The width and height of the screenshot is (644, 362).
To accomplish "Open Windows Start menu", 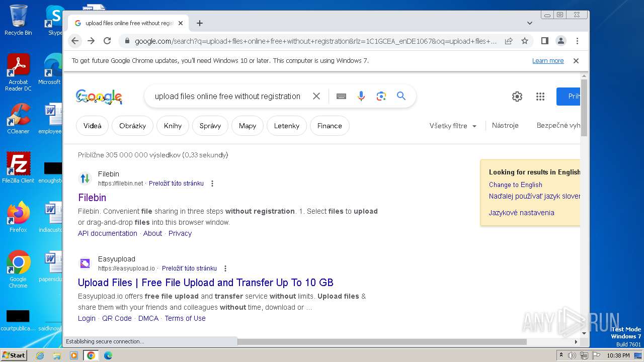I will pyautogui.click(x=14, y=355).
